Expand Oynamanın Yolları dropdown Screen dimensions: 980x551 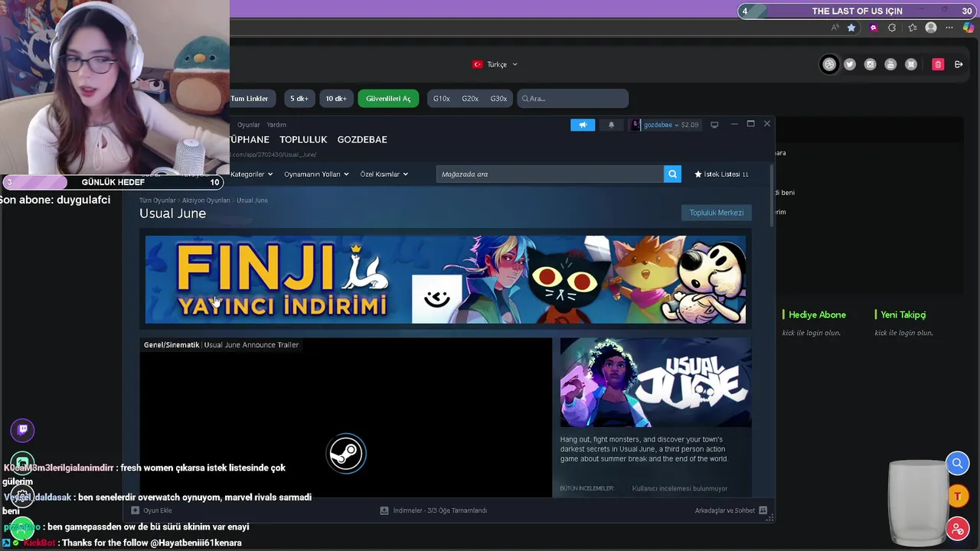[316, 174]
